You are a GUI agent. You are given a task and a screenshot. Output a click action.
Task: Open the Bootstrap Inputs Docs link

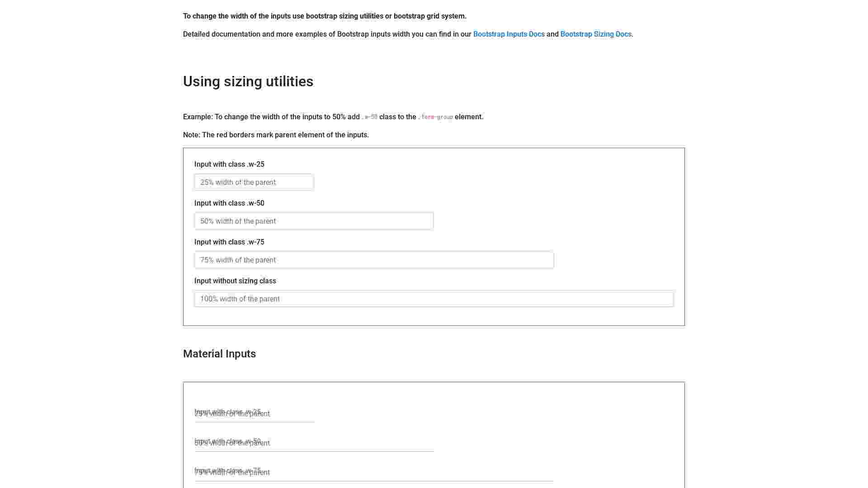(509, 34)
